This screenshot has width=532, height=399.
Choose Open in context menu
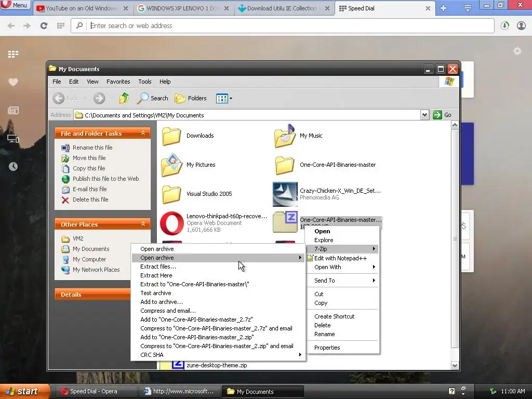343,231
